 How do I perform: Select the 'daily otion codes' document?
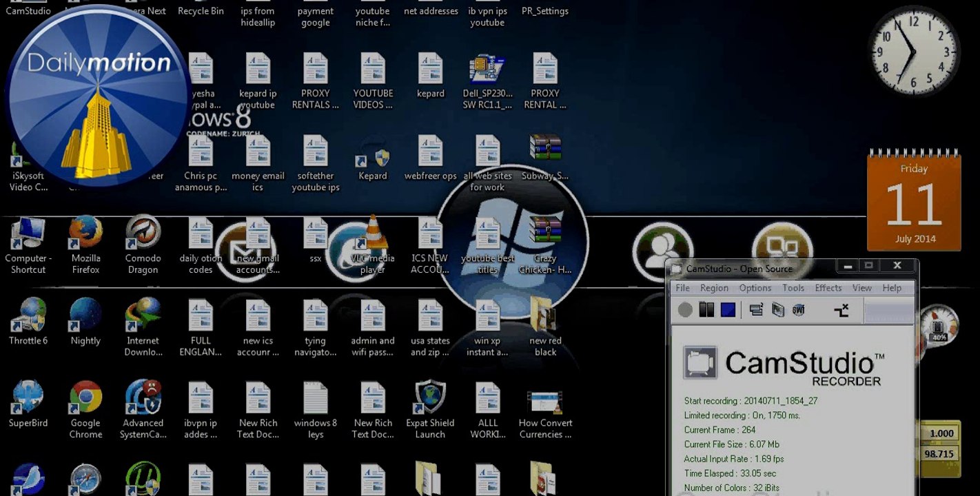[201, 246]
